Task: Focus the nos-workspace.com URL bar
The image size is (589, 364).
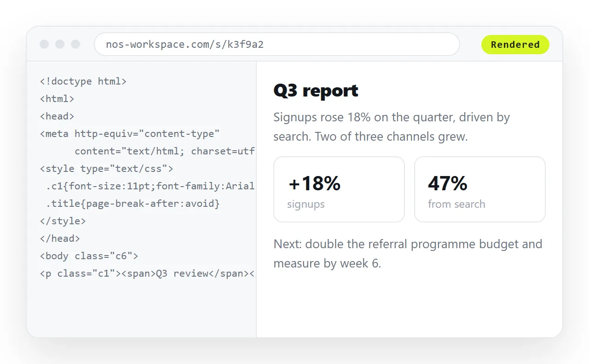Action: pyautogui.click(x=277, y=45)
